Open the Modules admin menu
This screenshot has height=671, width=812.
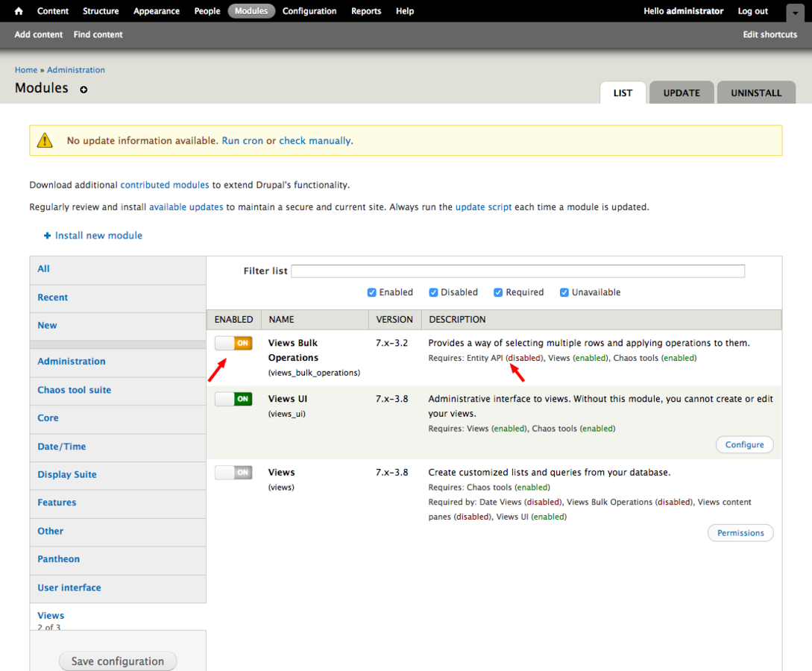click(x=251, y=11)
